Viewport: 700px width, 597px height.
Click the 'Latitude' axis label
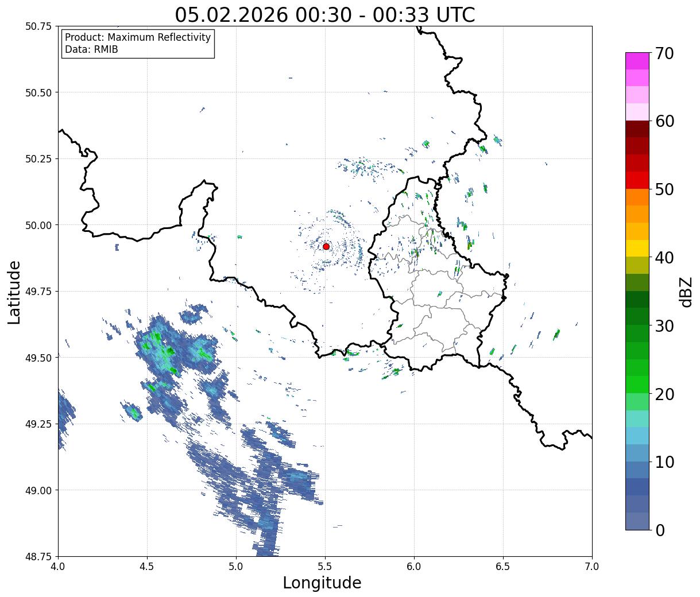pos(14,292)
